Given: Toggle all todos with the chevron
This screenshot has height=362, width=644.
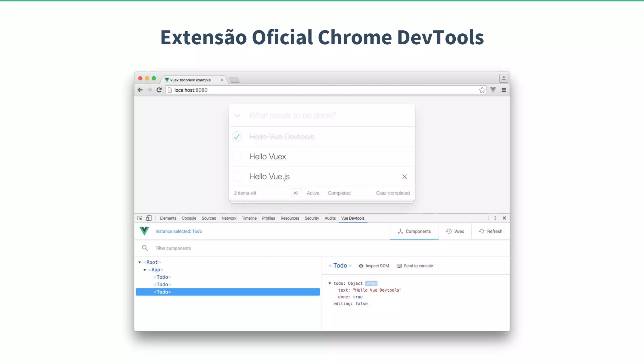Looking at the screenshot, I should [238, 116].
